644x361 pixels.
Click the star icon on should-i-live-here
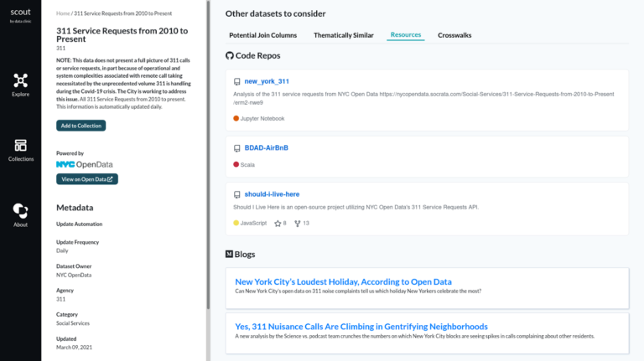point(278,223)
